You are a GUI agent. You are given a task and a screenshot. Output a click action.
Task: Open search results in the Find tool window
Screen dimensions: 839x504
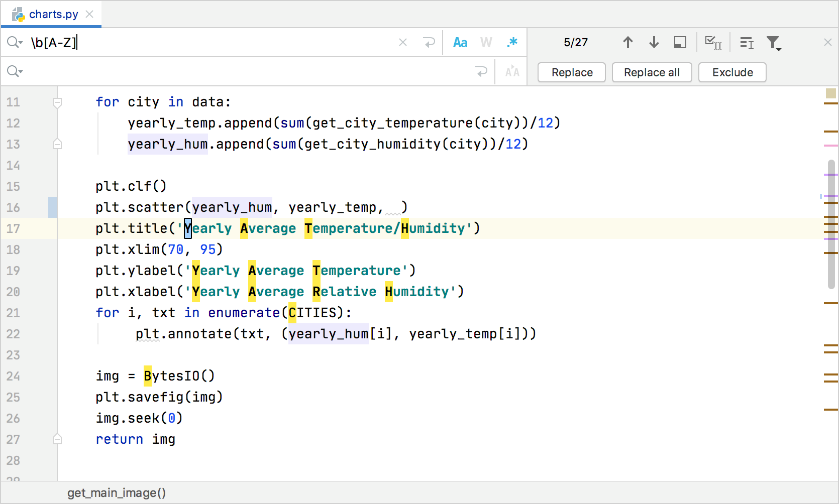680,43
